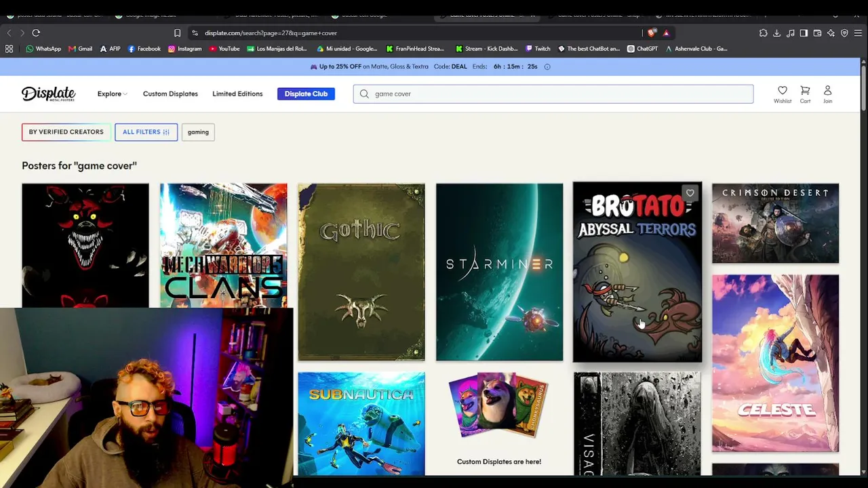
Task: Open the media control music-note icon
Action: tap(790, 33)
